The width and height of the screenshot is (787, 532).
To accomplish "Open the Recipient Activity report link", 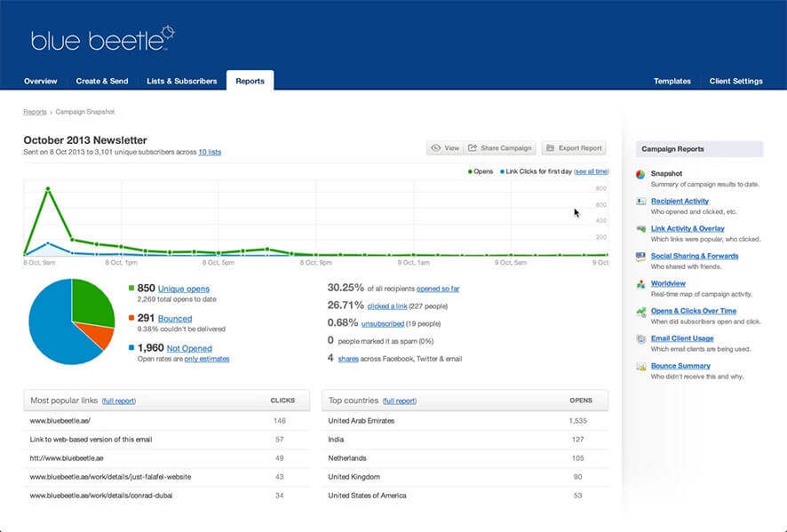I will (680, 202).
